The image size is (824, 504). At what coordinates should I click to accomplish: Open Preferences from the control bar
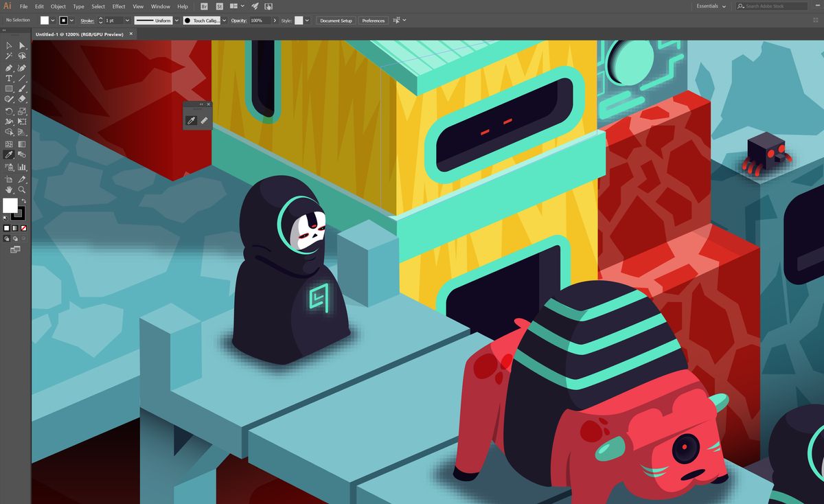(373, 21)
